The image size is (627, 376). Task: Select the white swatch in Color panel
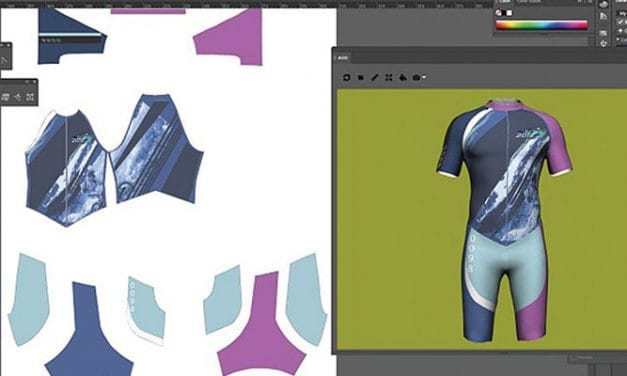(x=509, y=13)
